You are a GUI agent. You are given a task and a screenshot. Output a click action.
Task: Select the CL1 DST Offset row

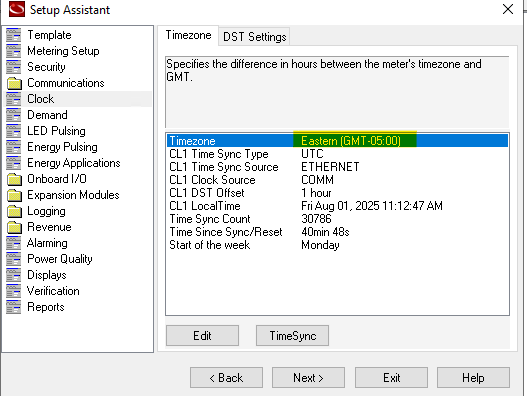coord(337,193)
